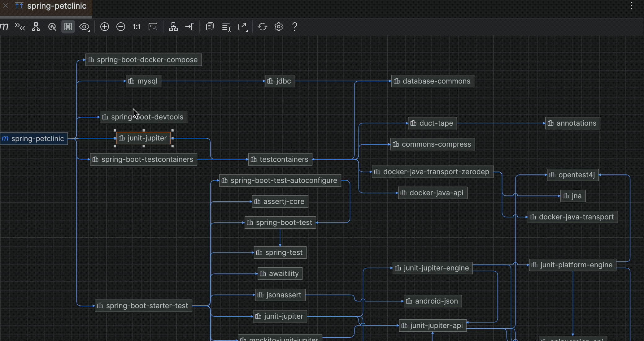
Task: Fit diagram content to the window
Action: pyautogui.click(x=153, y=27)
